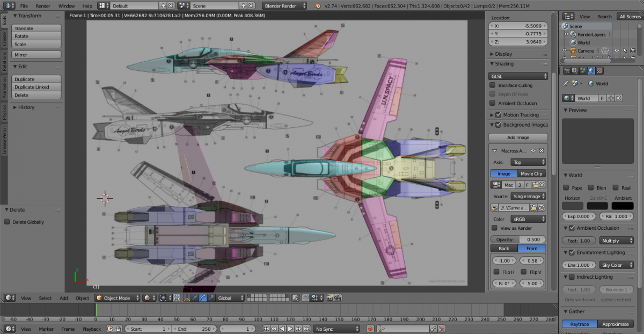Select translate manipulator arrow icon
The width and height of the screenshot is (644, 334).
194,297
